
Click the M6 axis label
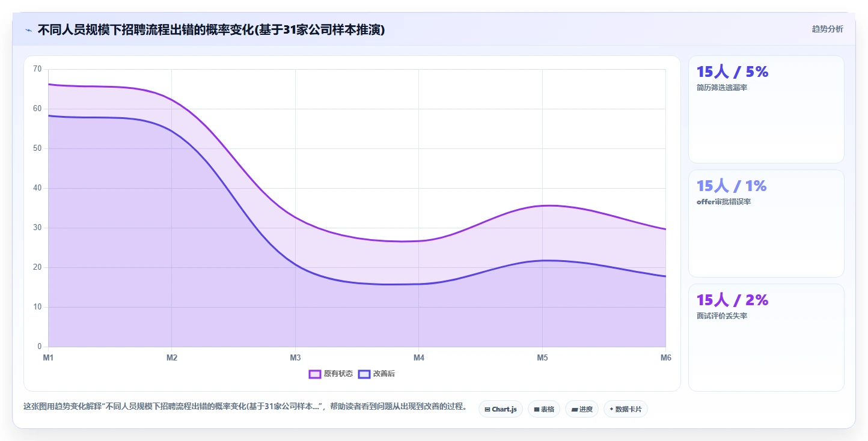[x=665, y=358]
